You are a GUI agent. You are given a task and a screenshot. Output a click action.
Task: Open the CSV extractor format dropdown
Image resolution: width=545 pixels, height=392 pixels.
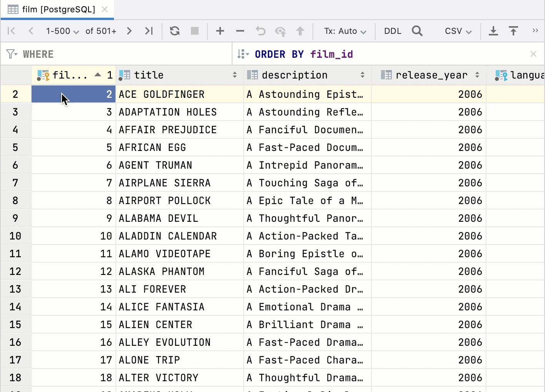coord(458,31)
